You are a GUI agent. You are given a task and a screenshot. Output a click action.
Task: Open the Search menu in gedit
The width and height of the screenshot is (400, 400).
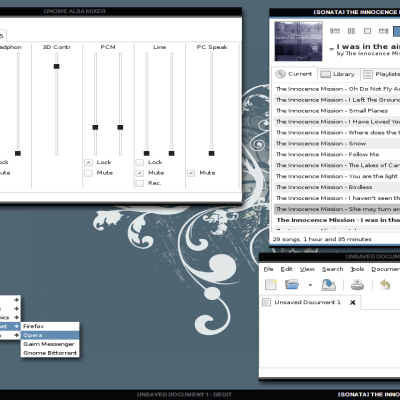pos(332,269)
